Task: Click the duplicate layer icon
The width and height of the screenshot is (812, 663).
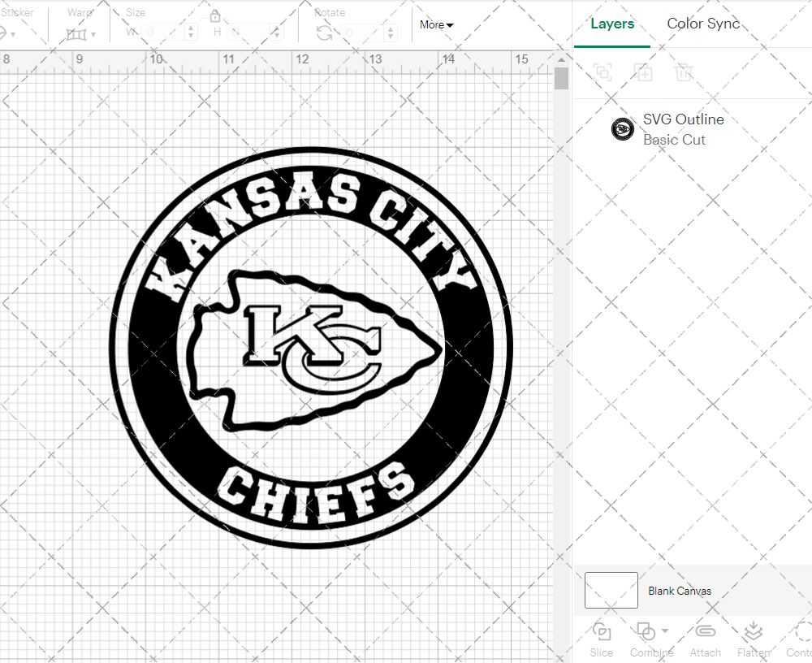Action: 644,73
